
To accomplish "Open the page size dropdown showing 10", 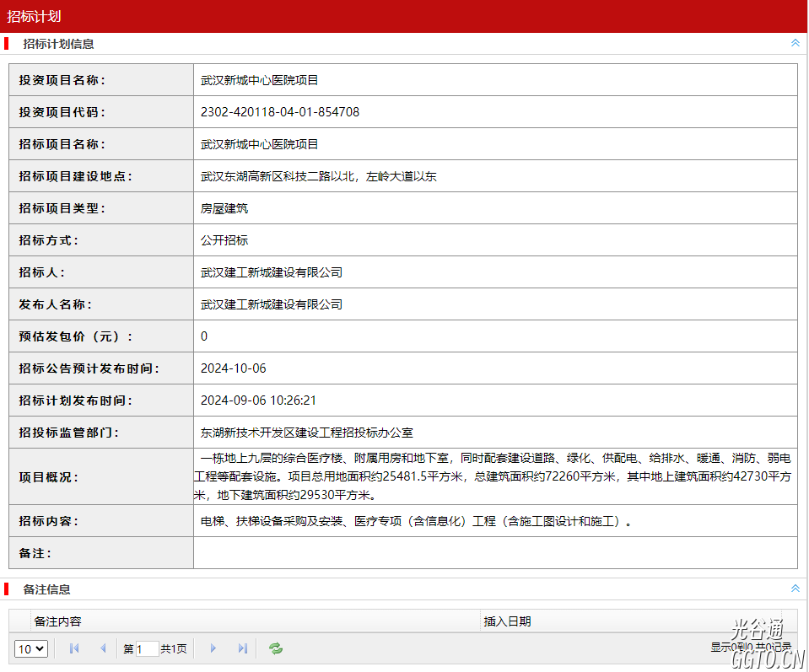I will tap(31, 648).
